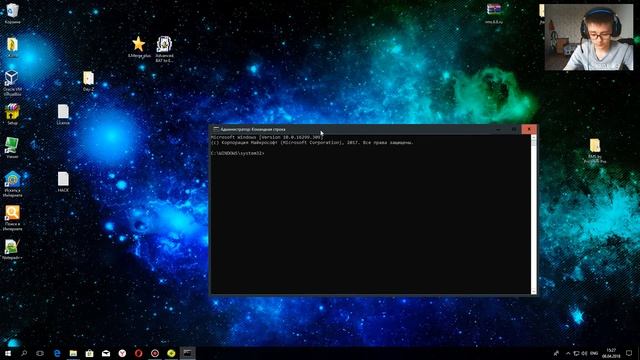This screenshot has width=640, height=360.
Task: Switch ENG input language indicator
Action: click(594, 353)
